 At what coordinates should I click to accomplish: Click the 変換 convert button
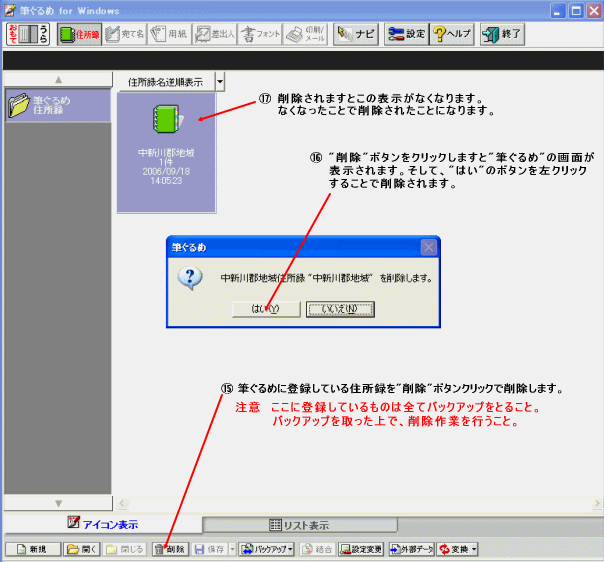point(454,549)
